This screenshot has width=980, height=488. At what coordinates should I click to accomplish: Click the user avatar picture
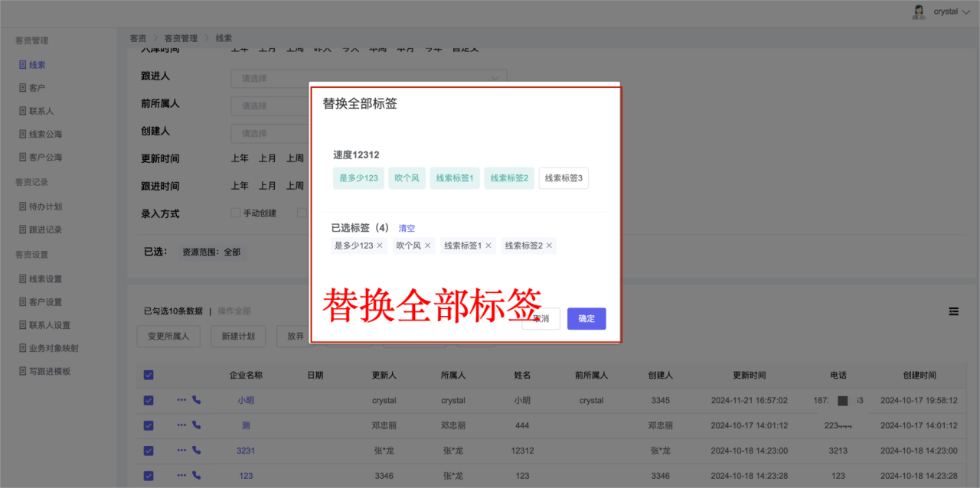[x=918, y=11]
